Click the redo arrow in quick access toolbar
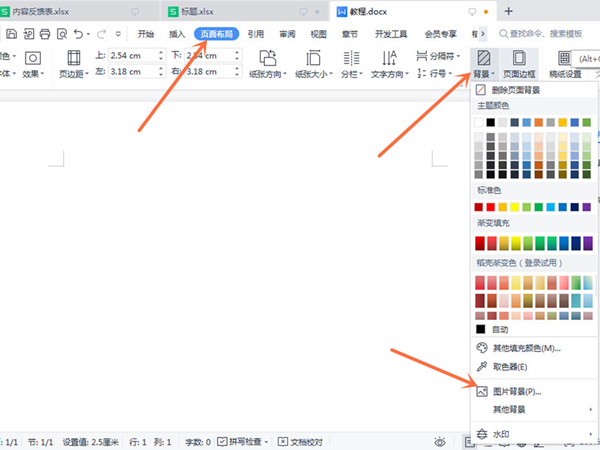This screenshot has width=600, height=450. pyautogui.click(x=102, y=33)
